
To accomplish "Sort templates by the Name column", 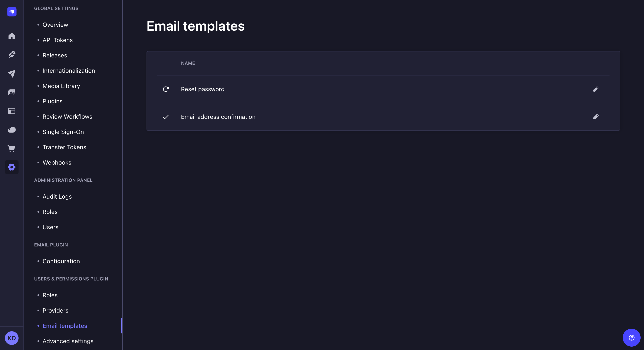I will pos(188,63).
